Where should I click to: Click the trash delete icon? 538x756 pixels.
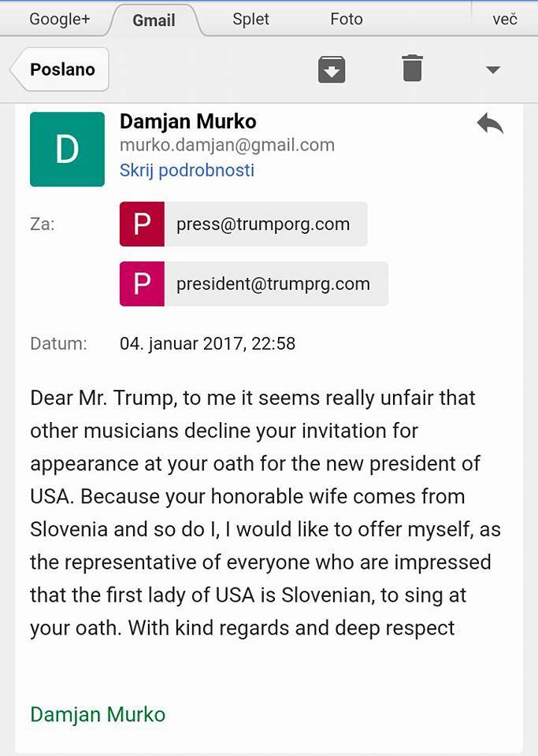coord(412,69)
